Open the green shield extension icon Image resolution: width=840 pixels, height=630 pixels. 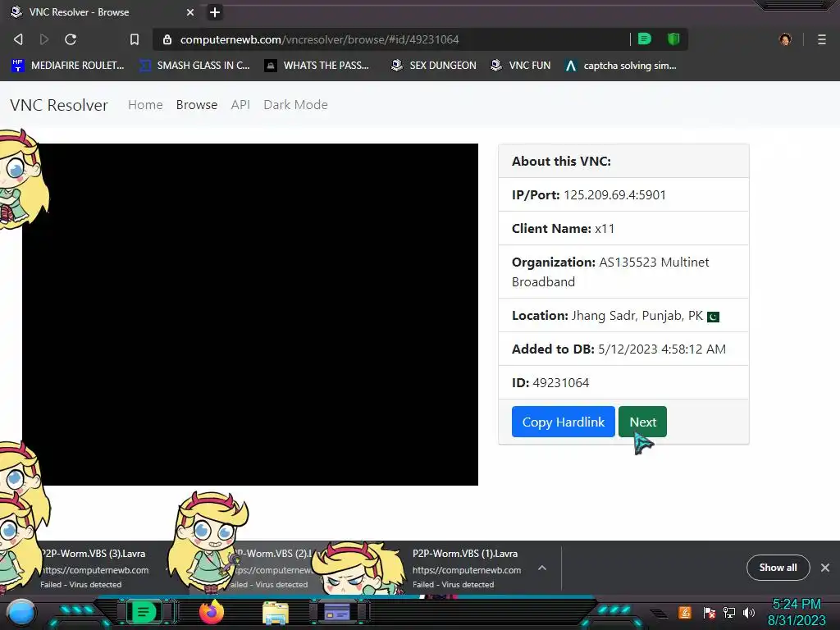pyautogui.click(x=673, y=39)
